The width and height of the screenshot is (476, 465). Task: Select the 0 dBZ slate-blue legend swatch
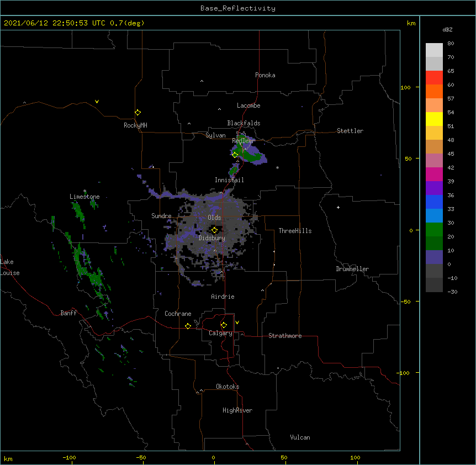(x=434, y=257)
